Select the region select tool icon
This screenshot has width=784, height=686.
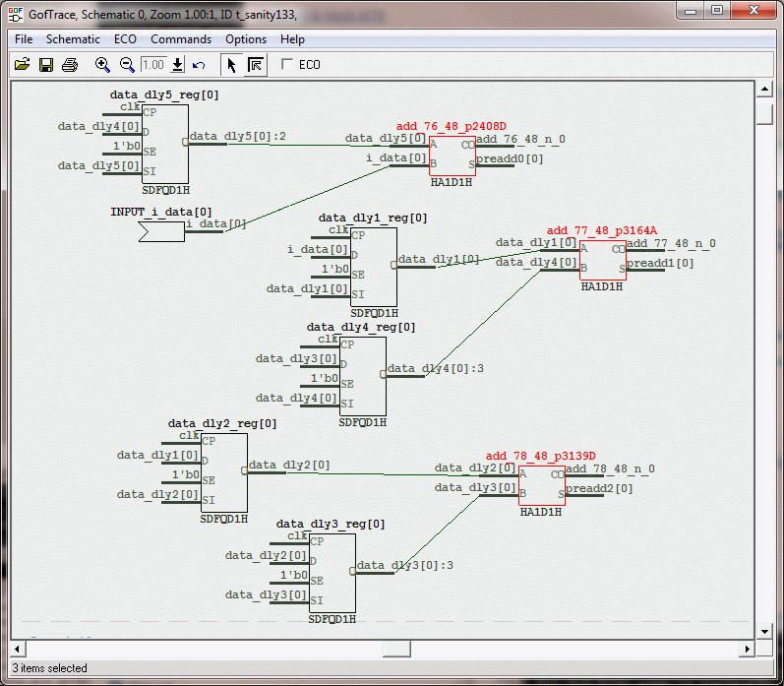click(x=255, y=65)
